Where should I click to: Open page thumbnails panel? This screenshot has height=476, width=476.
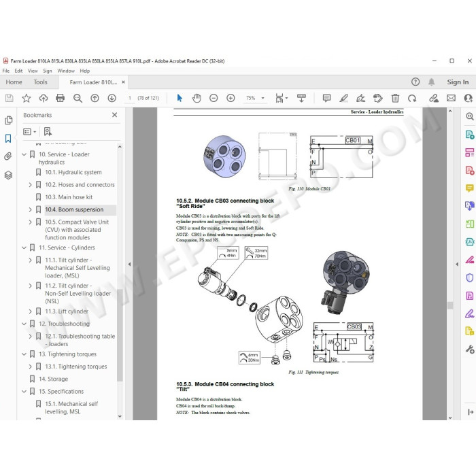coord(8,120)
